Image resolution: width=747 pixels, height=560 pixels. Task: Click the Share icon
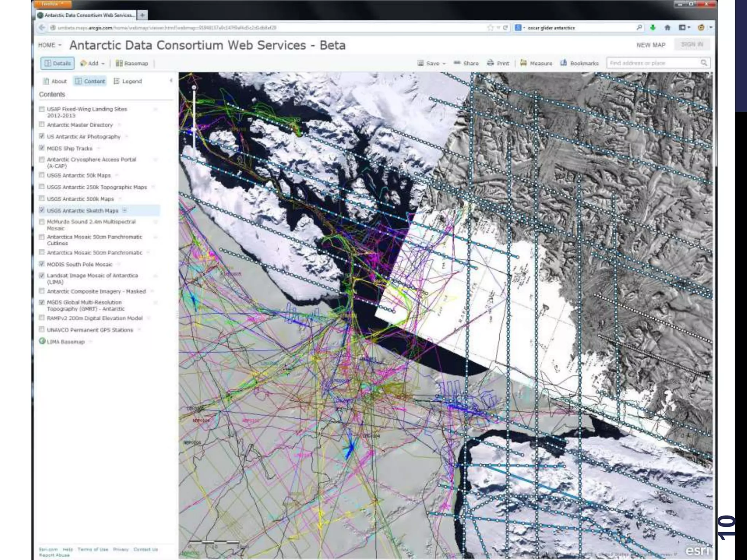[x=457, y=63]
